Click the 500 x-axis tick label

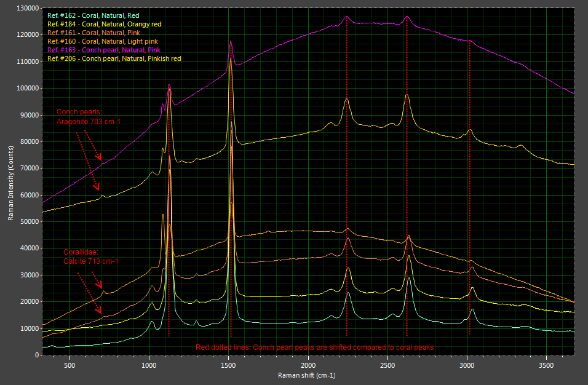[x=70, y=365]
